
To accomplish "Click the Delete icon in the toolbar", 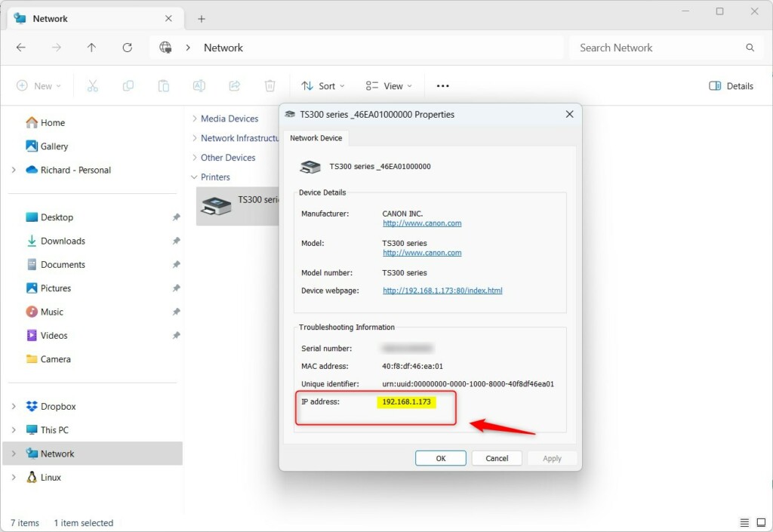I will 269,85.
